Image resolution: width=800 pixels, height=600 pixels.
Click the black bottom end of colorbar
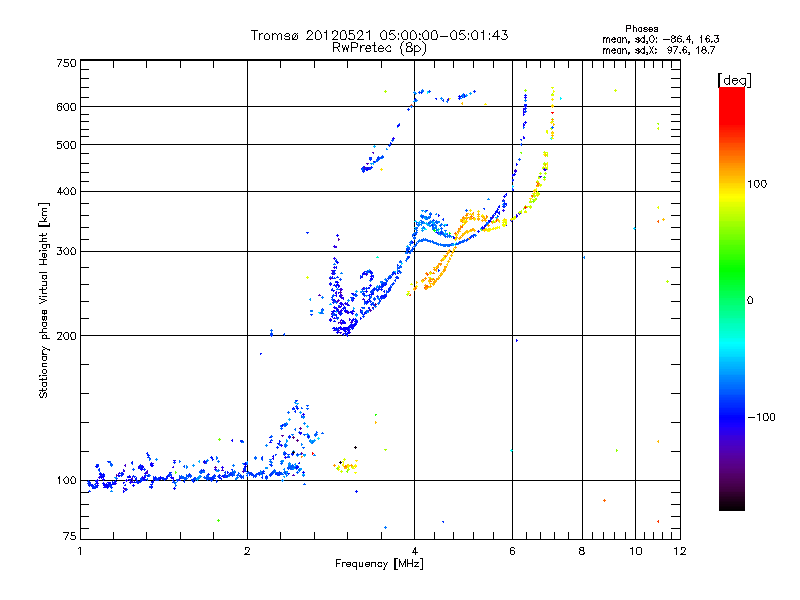coord(732,503)
